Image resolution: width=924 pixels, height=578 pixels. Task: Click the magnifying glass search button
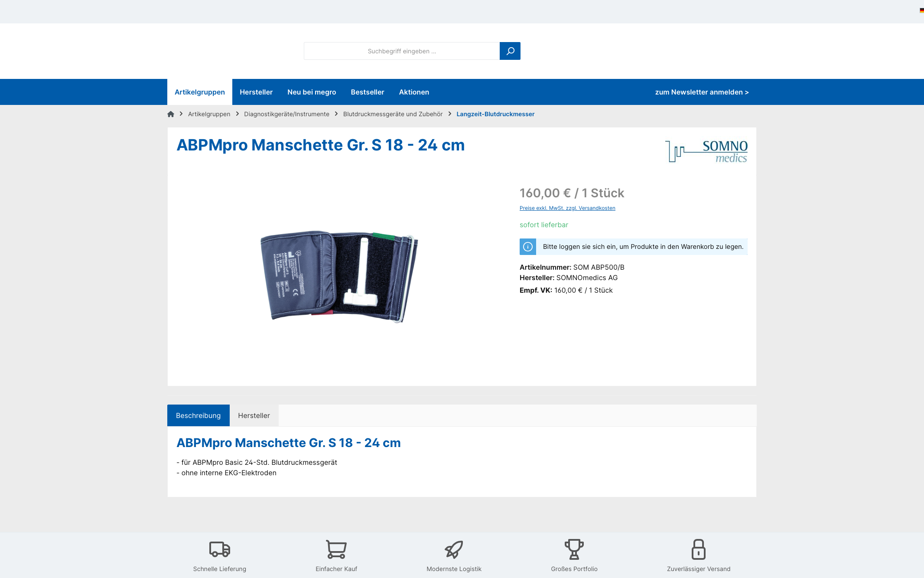click(510, 51)
